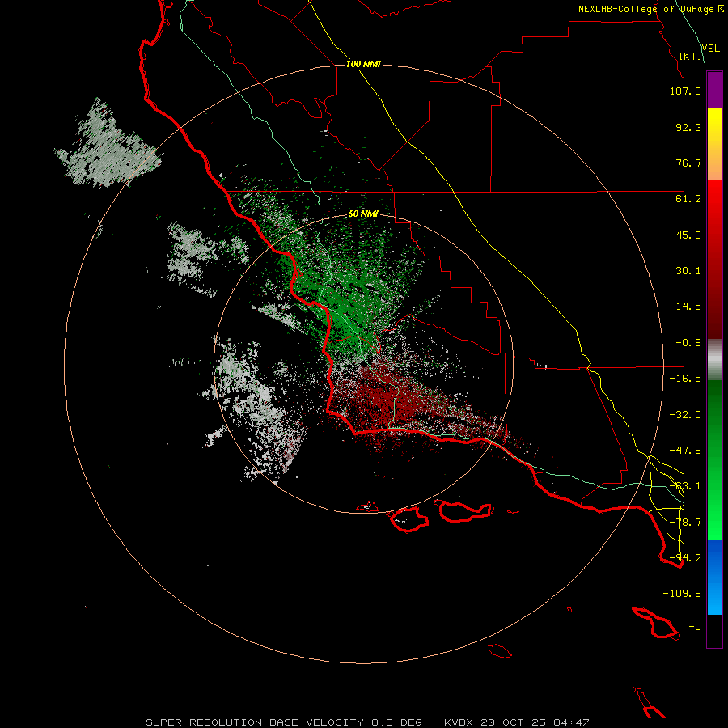Click the yellow segment of color bar
The height and width of the screenshot is (728, 728).
[x=714, y=144]
